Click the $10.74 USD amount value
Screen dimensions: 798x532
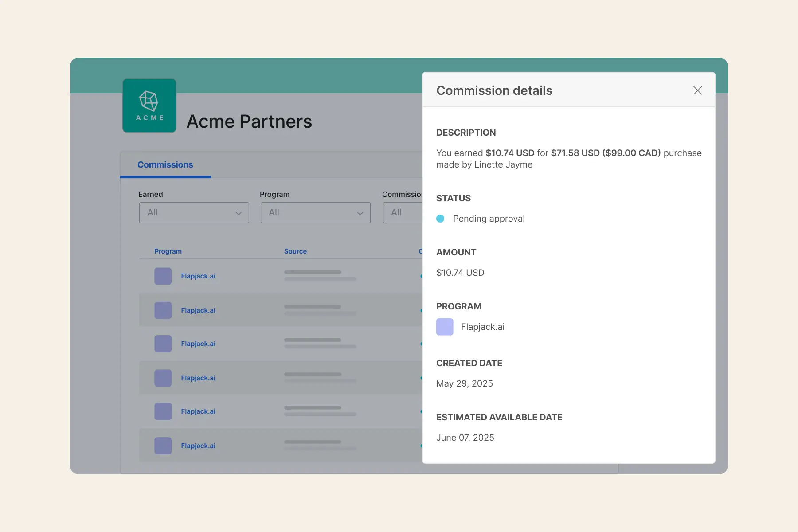(x=460, y=273)
